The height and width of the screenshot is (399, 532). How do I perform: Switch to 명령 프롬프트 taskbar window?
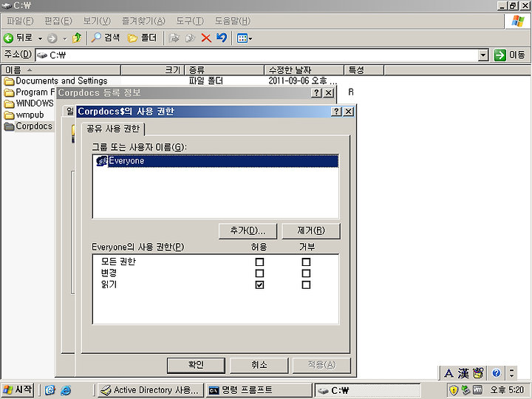(259, 390)
